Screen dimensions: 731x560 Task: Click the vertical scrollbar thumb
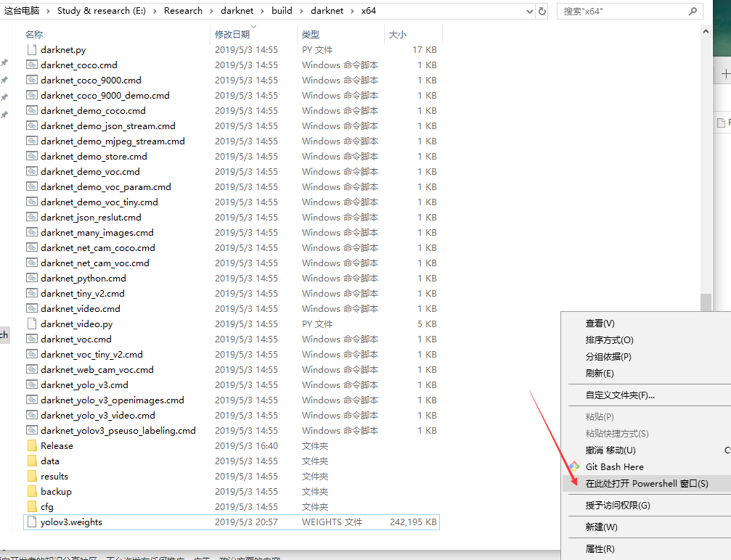coord(706,302)
